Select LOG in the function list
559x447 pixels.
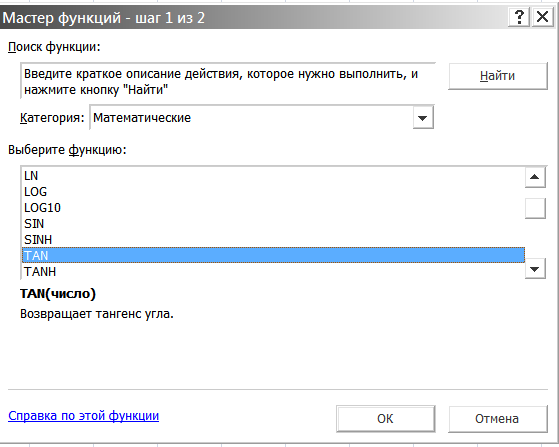click(x=273, y=192)
